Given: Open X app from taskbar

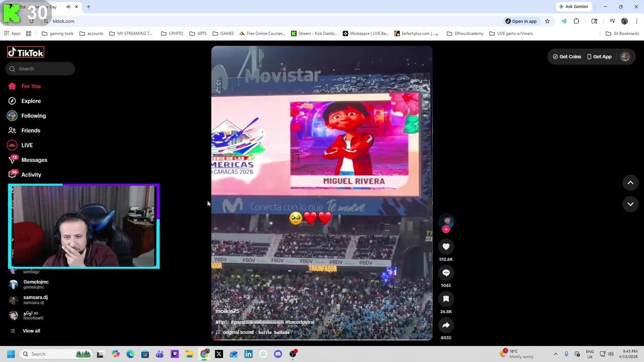Looking at the screenshot, I should pyautogui.click(x=219, y=354).
